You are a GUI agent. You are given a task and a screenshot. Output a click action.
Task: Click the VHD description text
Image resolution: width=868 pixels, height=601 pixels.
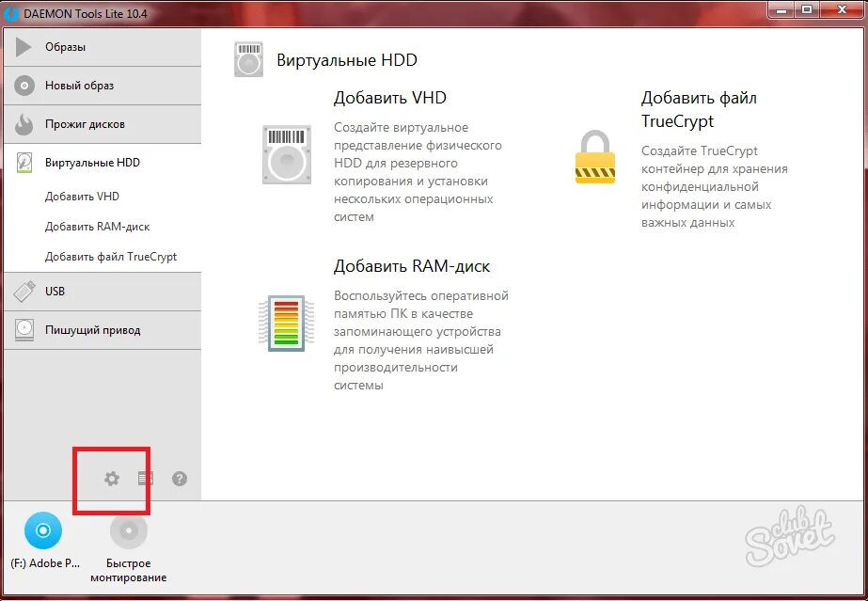[x=418, y=172]
